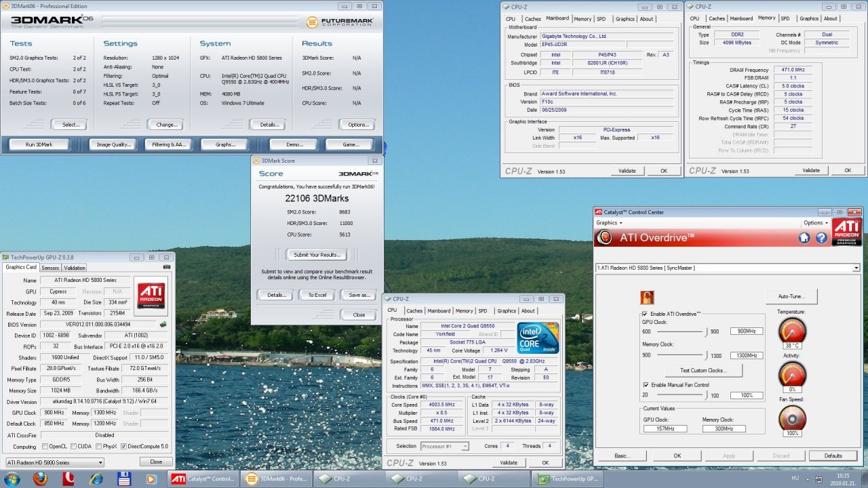
Task: Open the Catalyst home icon
Action: tap(804, 238)
